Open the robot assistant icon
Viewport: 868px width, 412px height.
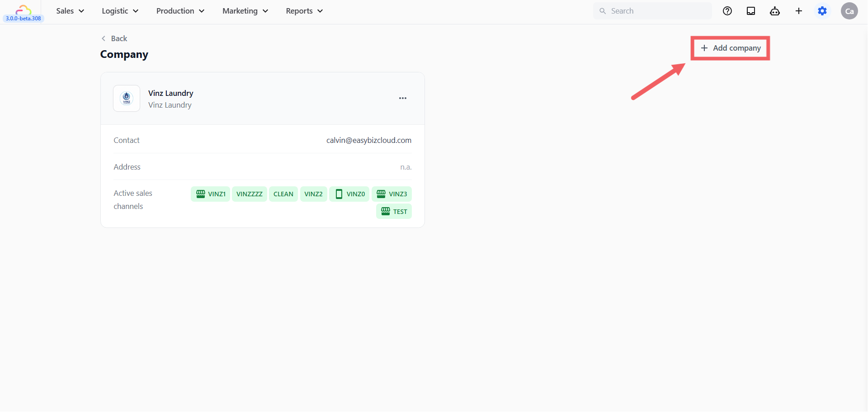(775, 11)
